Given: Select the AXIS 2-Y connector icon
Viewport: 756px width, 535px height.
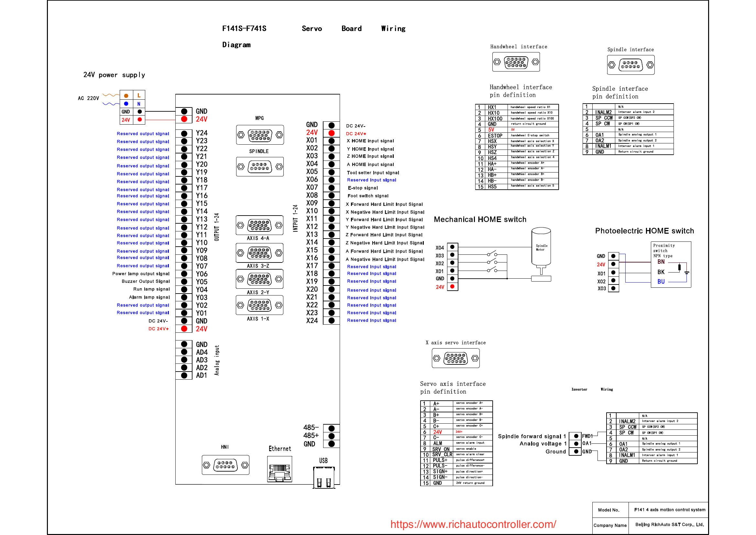Looking at the screenshot, I should tap(259, 279).
